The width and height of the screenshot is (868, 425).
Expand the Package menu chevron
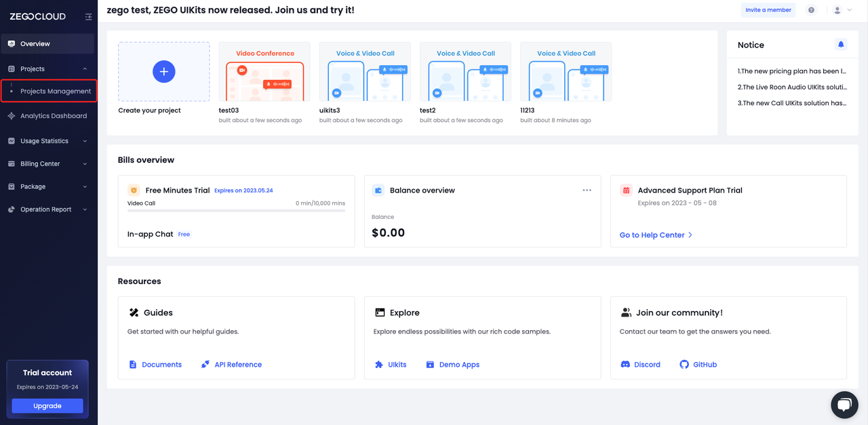85,186
